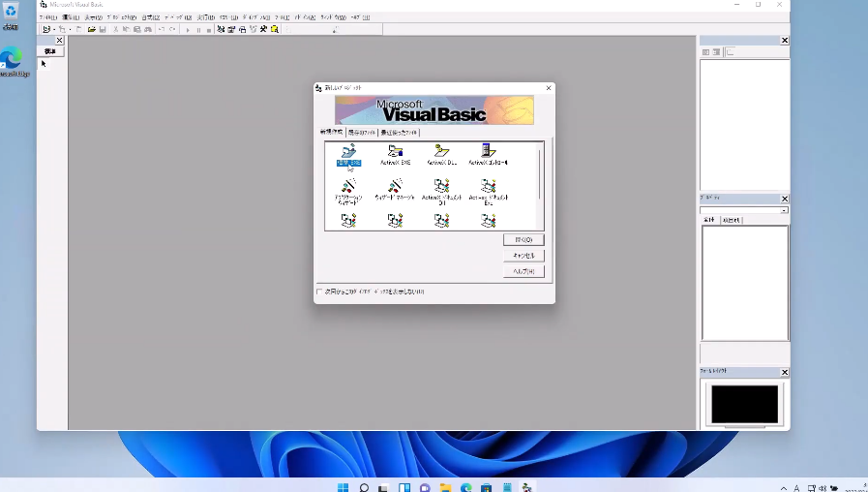Click the General toolbox tab button
The height and width of the screenshot is (492, 868).
(50, 51)
